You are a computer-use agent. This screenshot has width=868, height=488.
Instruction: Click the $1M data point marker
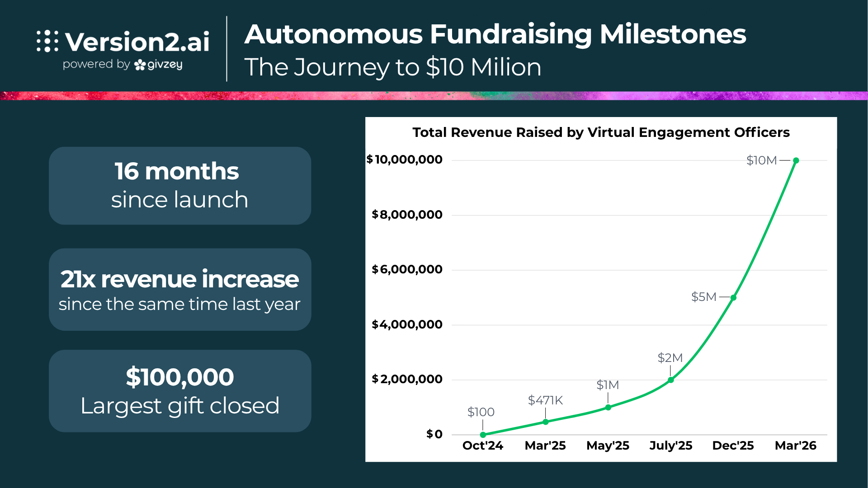pyautogui.click(x=608, y=408)
